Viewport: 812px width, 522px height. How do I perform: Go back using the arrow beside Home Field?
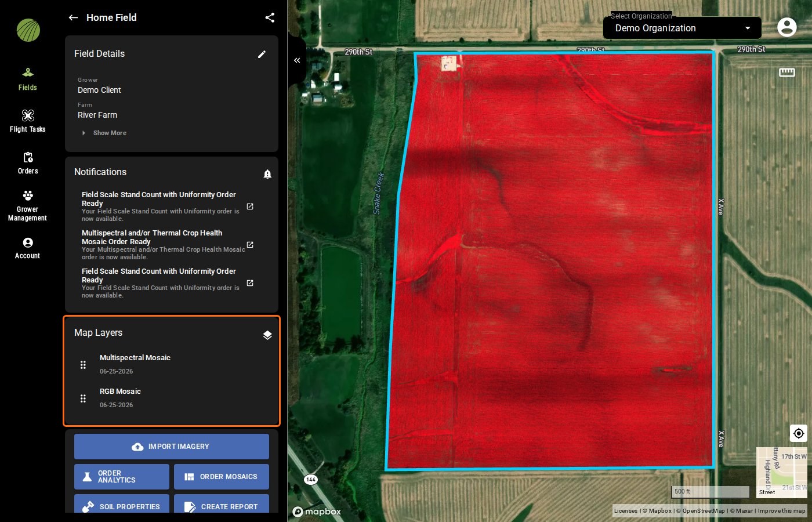point(73,17)
